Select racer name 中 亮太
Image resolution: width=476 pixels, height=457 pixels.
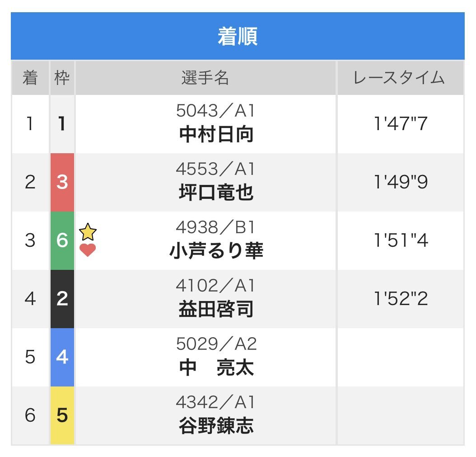tap(216, 367)
